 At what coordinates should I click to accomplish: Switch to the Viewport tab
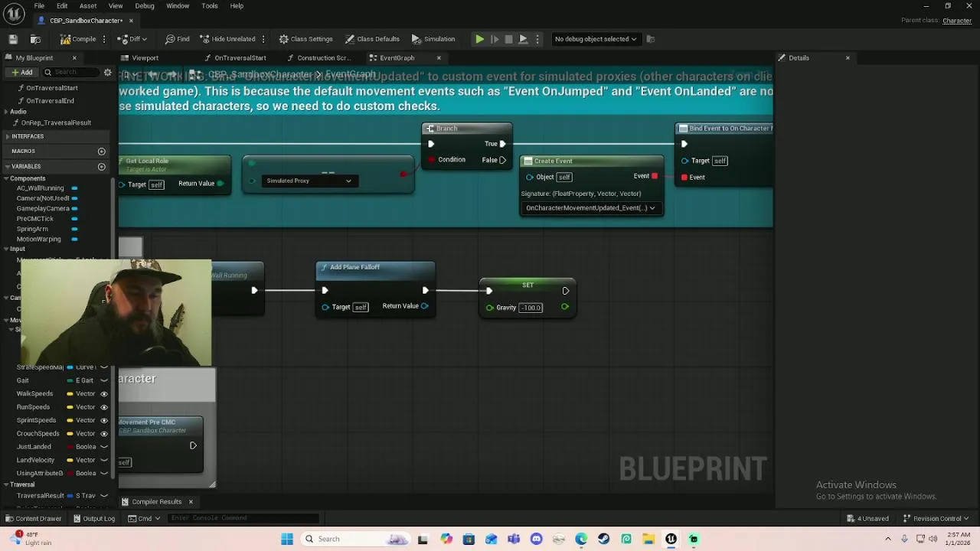click(x=145, y=58)
